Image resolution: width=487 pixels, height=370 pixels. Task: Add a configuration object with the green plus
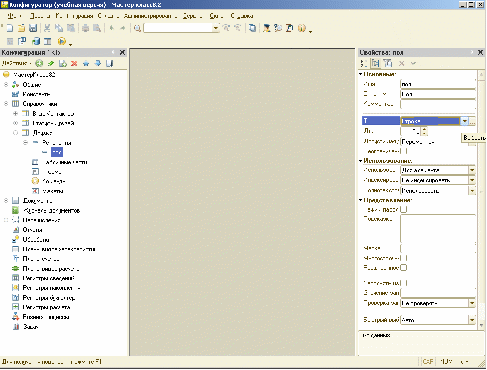point(39,63)
